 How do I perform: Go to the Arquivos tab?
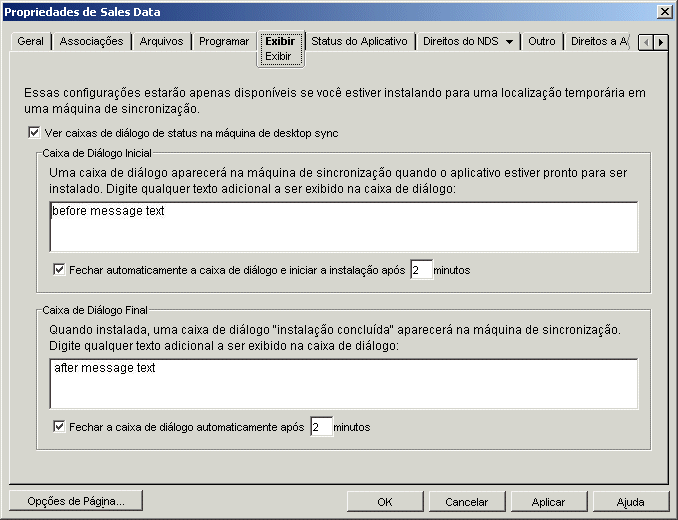[x=161, y=41]
